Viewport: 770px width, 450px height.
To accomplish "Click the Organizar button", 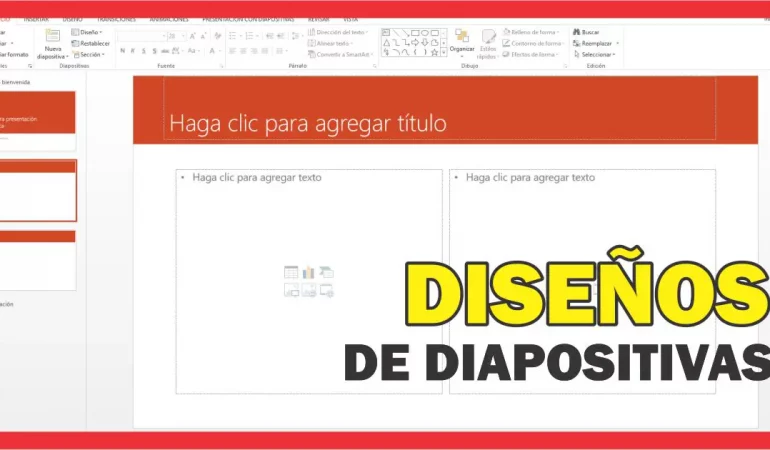I will (462, 43).
